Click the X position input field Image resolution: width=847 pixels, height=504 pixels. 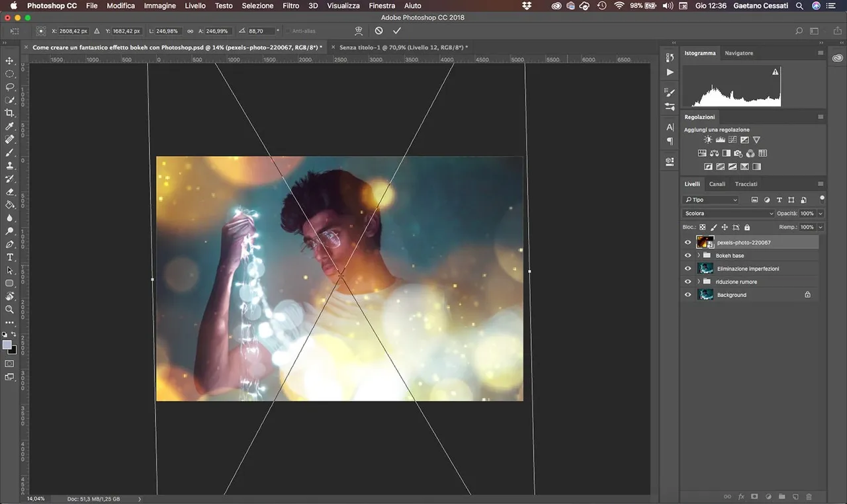71,31
